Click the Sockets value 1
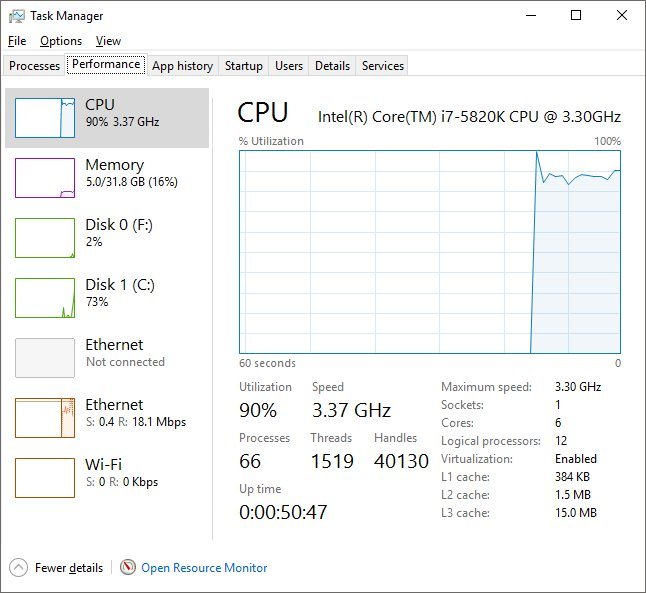 (557, 405)
